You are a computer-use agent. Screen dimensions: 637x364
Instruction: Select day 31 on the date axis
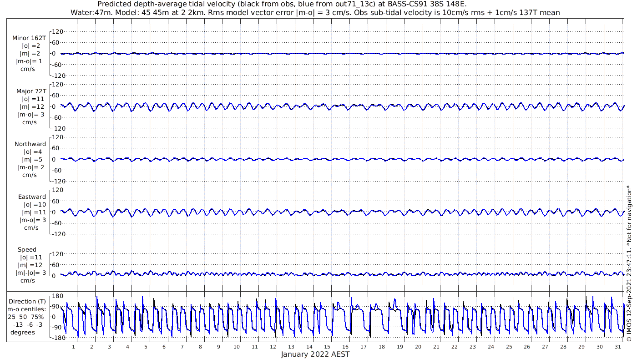click(x=617, y=347)
